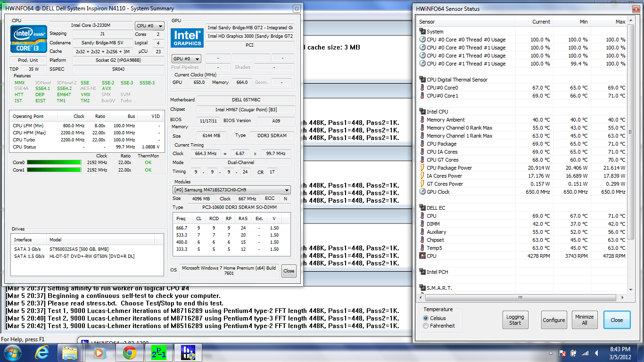
Task: Click the wireless network signal tray icon
Action: pyautogui.click(x=586, y=353)
